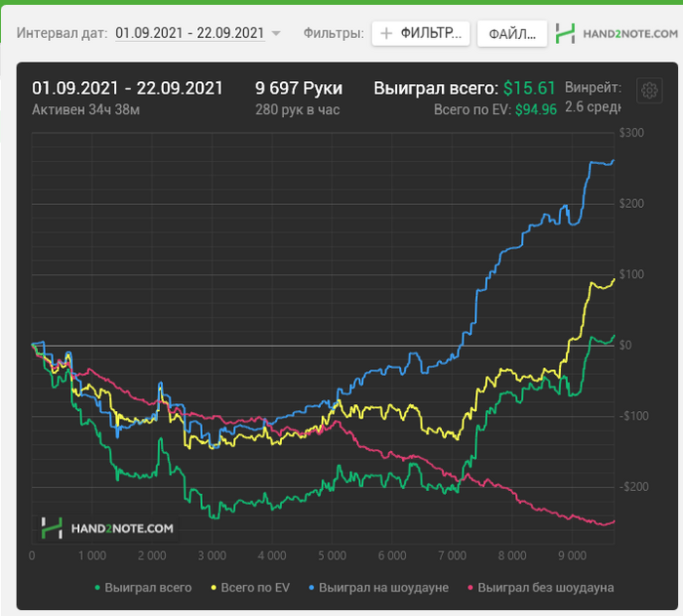The width and height of the screenshot is (683, 616).
Task: Click the $200 y-axis label
Action: pos(631,204)
